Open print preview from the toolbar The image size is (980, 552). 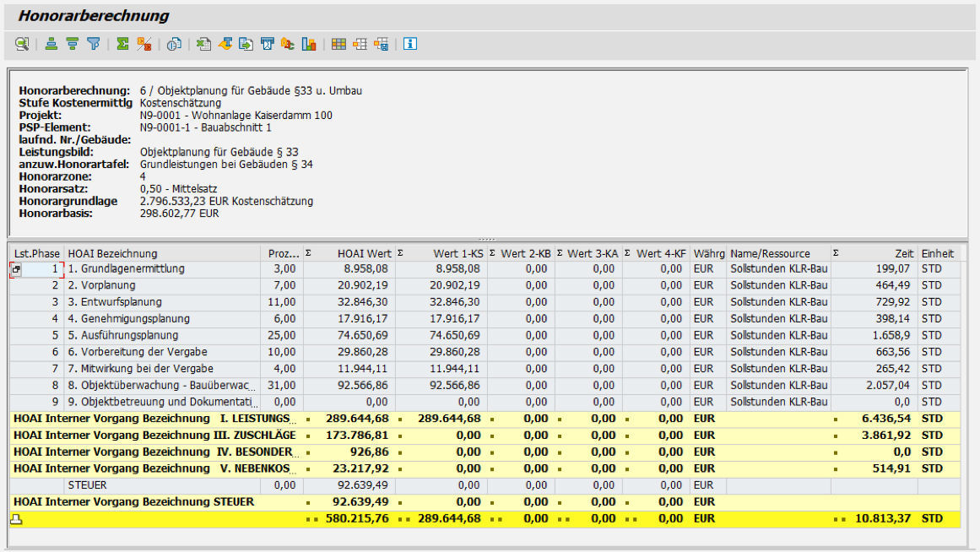pyautogui.click(x=174, y=44)
